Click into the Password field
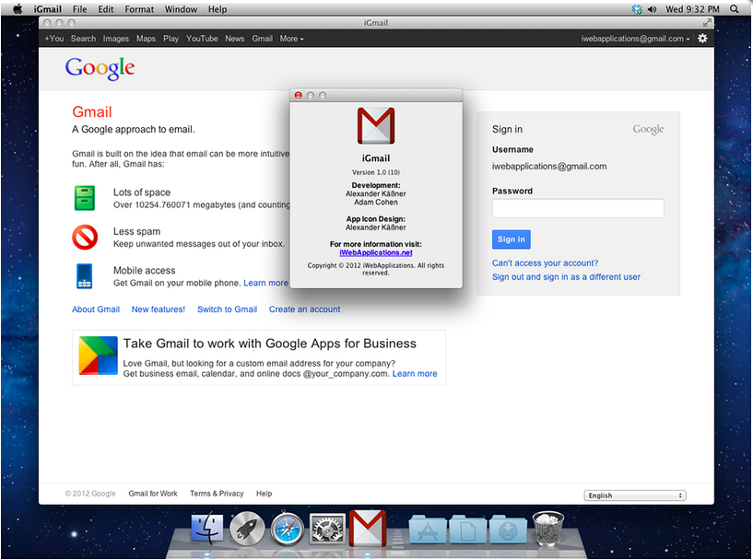 coord(578,208)
